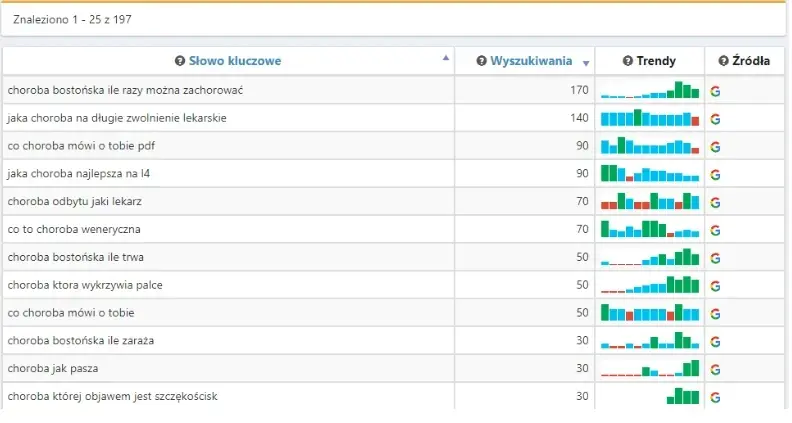Click trend chart for 'choroba bostońska ile zaraża'

tap(650, 340)
